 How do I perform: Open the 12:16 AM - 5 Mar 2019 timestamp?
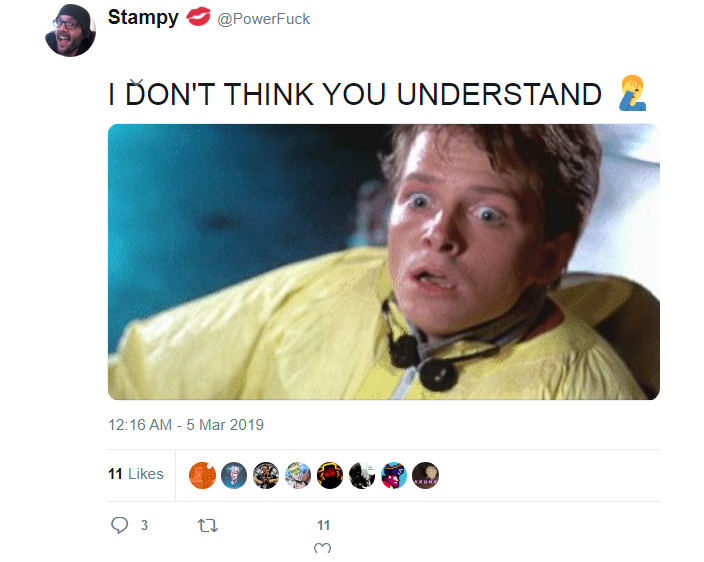[x=186, y=425]
